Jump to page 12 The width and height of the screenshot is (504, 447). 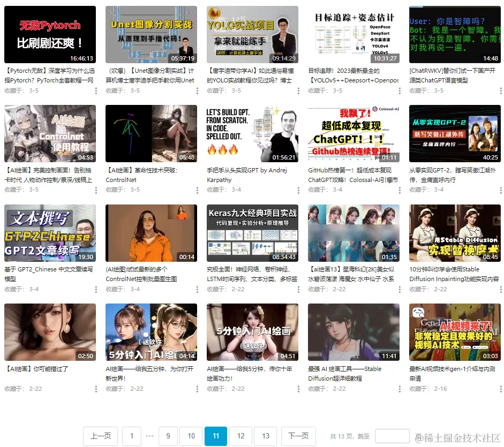coord(240,436)
